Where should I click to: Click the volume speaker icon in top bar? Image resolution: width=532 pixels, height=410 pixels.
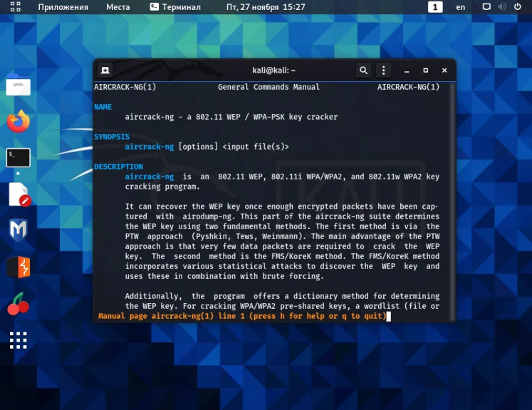click(502, 7)
